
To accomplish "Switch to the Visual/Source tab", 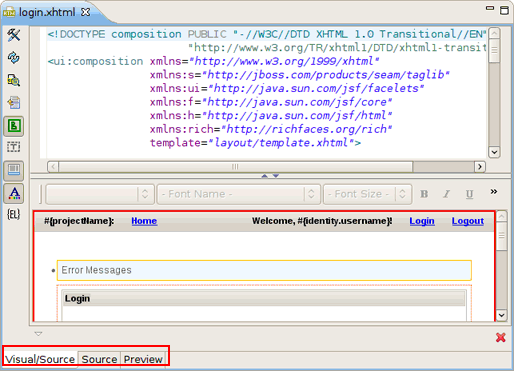I will [x=40, y=359].
